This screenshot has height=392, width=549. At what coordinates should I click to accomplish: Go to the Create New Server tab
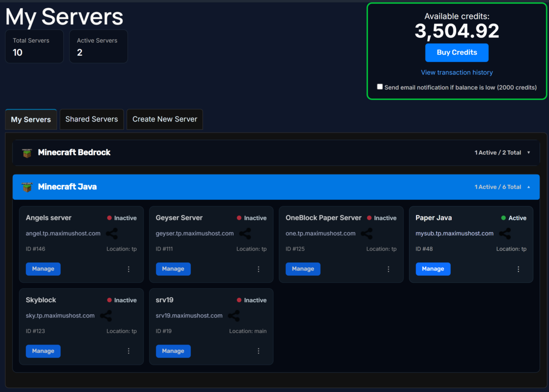point(165,119)
